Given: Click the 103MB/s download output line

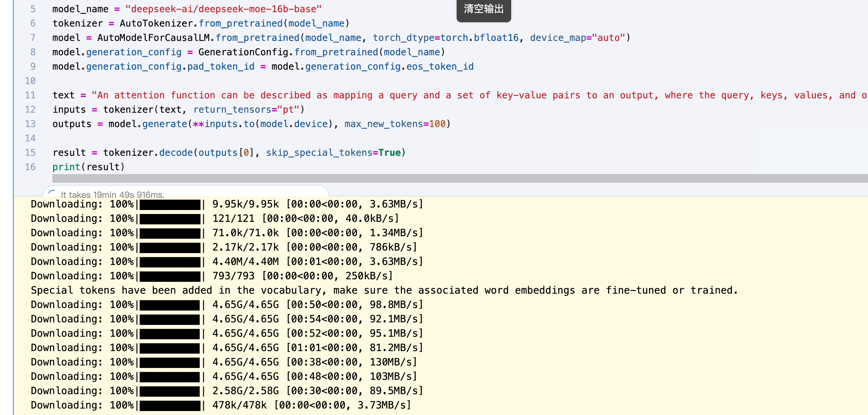Looking at the screenshot, I should point(224,377).
